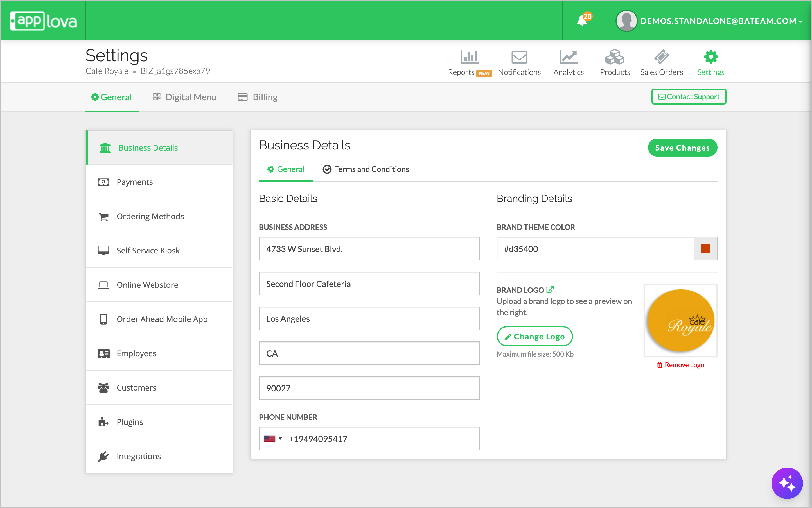
Task: Open the Analytics line chart icon
Action: coord(568,57)
